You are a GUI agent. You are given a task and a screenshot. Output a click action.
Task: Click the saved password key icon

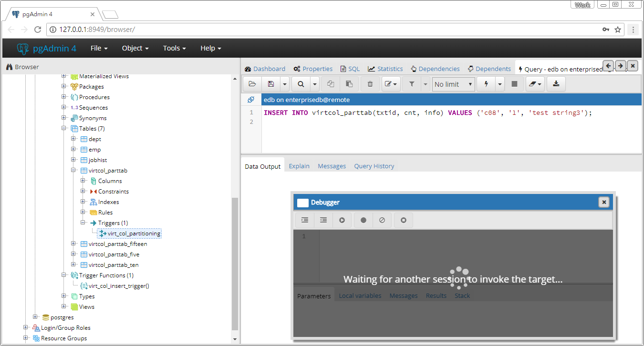pos(605,30)
